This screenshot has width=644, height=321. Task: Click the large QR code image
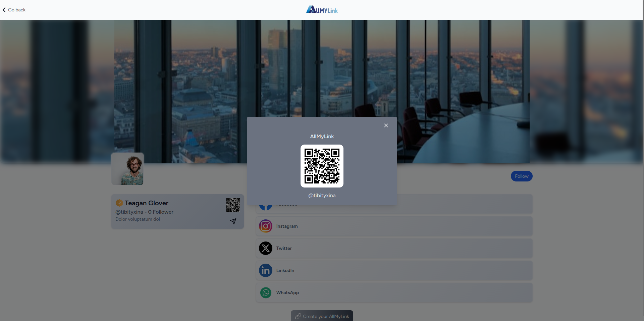tap(322, 166)
